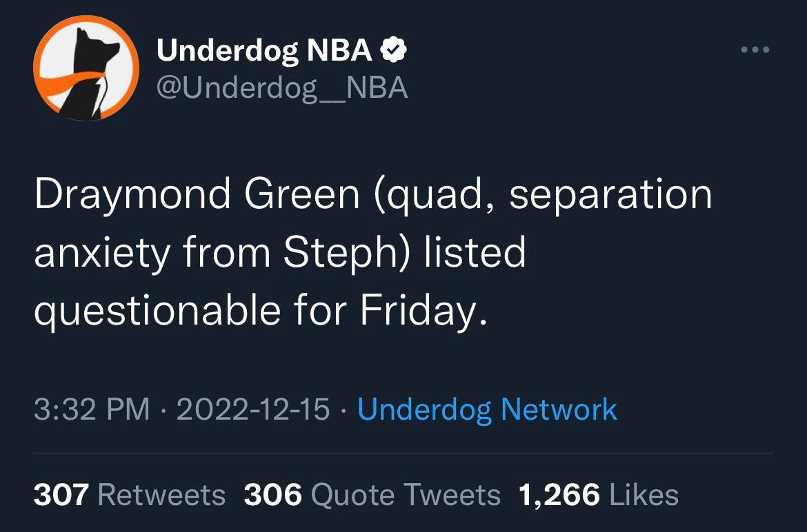Click the Underdog NBA display name

pos(265,50)
